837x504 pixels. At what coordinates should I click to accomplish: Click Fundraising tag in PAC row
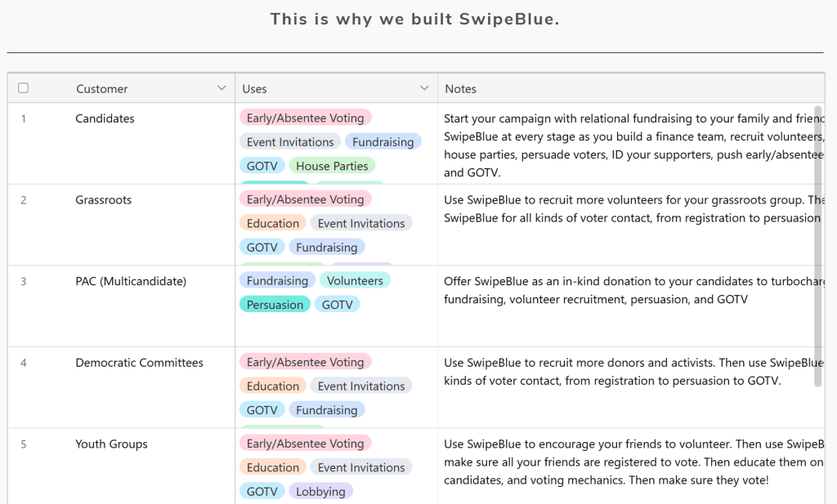coord(277,280)
